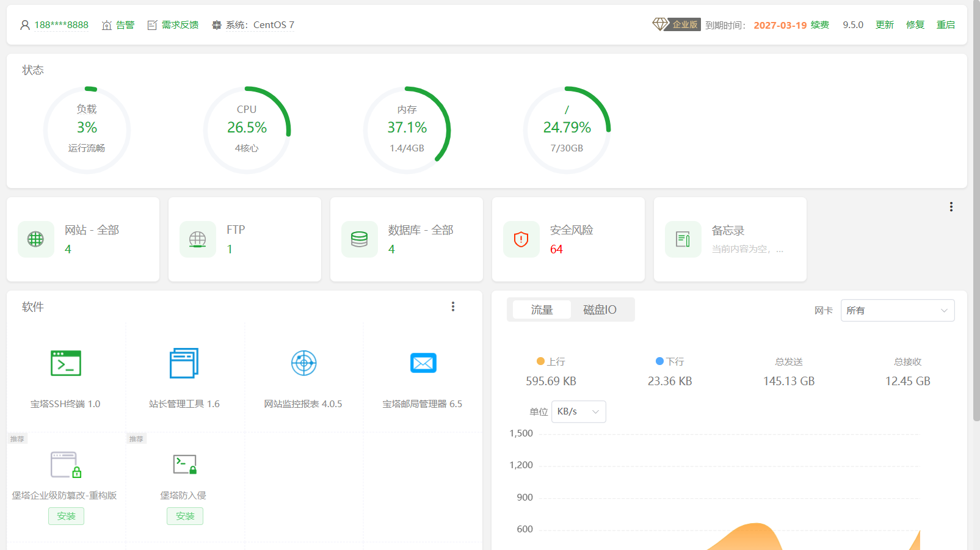The image size is (980, 550).
Task: Click the expiry date 2027-03-19
Action: [x=780, y=25]
